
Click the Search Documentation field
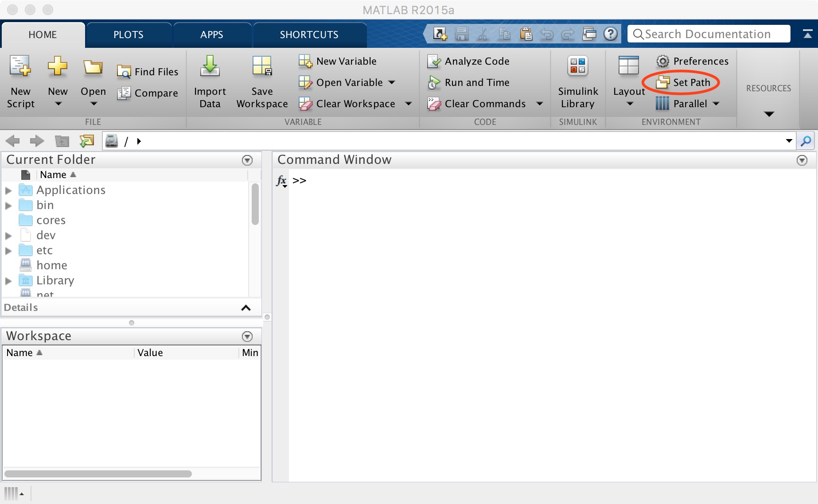pyautogui.click(x=709, y=34)
